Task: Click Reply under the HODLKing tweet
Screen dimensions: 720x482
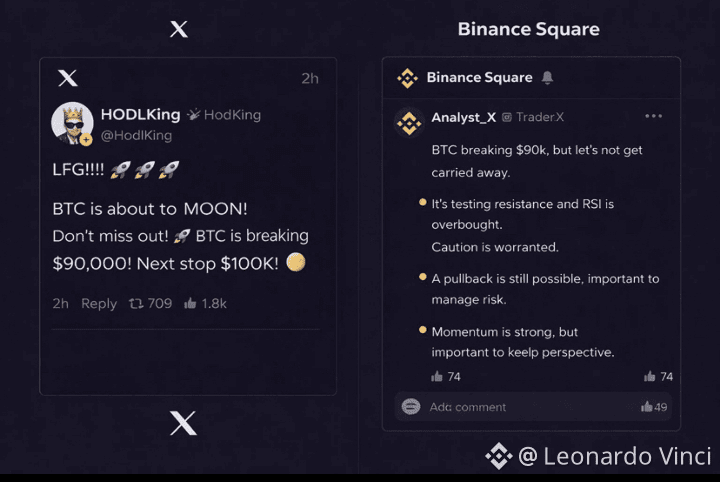Action: pos(99,303)
